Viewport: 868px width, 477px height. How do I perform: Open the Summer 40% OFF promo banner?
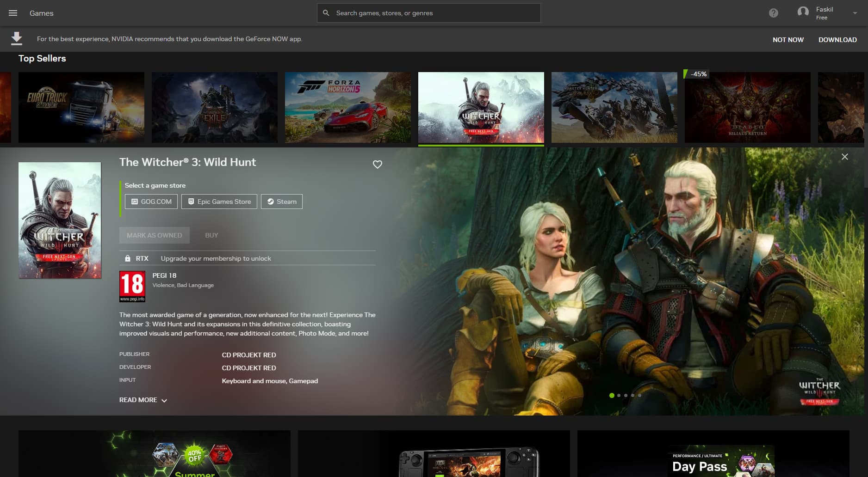pos(155,454)
